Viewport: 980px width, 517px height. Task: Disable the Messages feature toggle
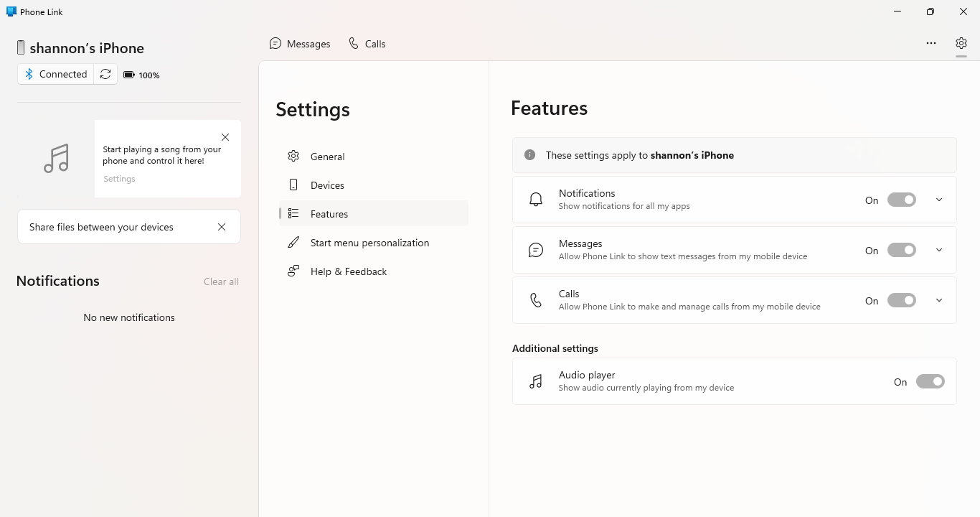902,250
